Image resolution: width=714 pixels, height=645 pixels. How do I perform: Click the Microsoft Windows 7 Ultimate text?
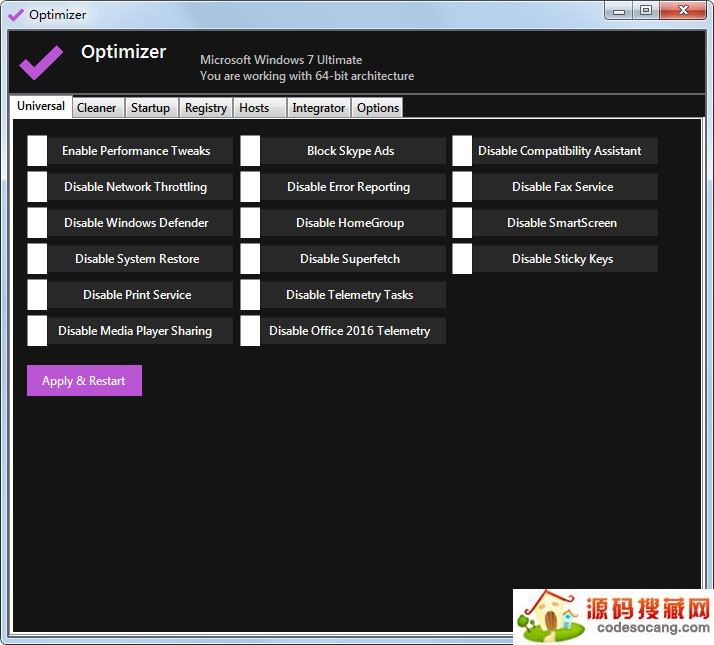281,60
